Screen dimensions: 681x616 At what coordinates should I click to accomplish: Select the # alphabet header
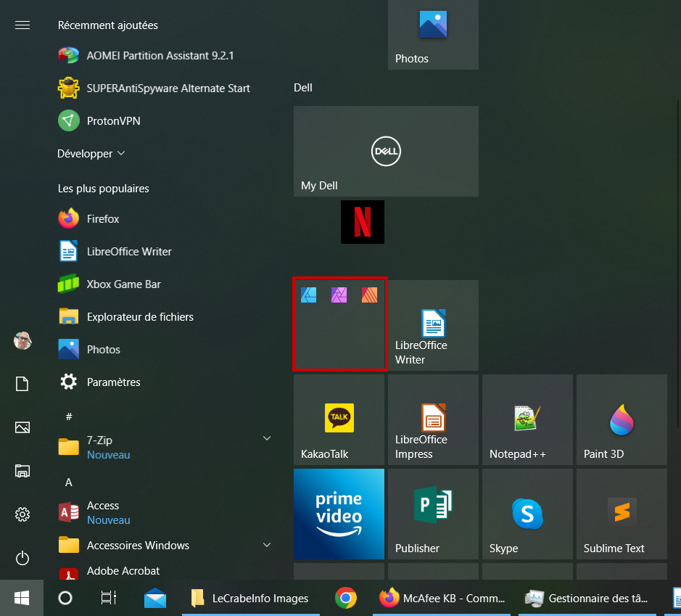[x=69, y=417]
